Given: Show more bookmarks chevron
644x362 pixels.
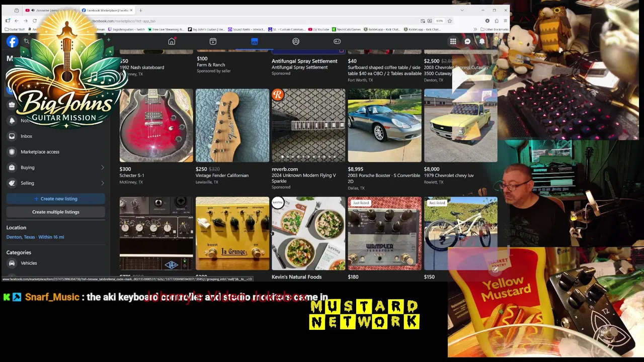Looking at the screenshot, I should (476, 29).
